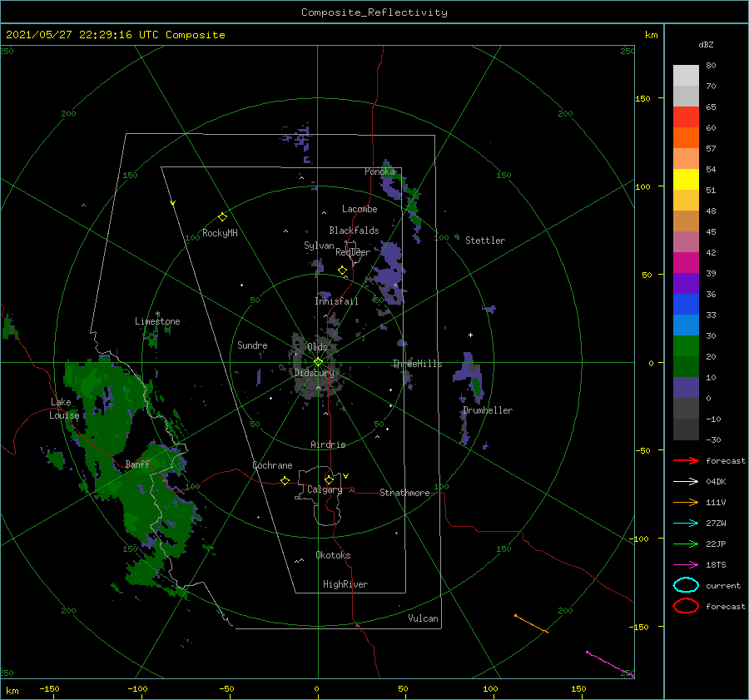Click the asterisk marker above Limestone
Image resolution: width=749 pixels, height=700 pixels.
157,314
